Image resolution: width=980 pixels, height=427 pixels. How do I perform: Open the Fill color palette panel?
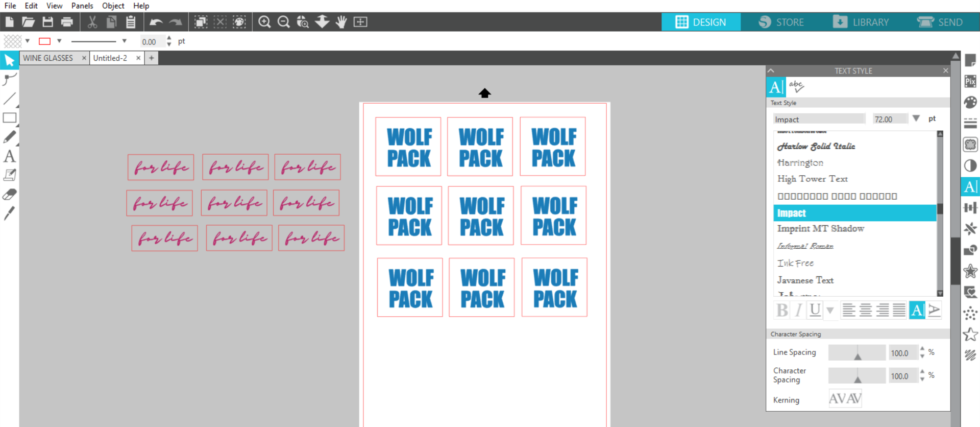(x=970, y=102)
